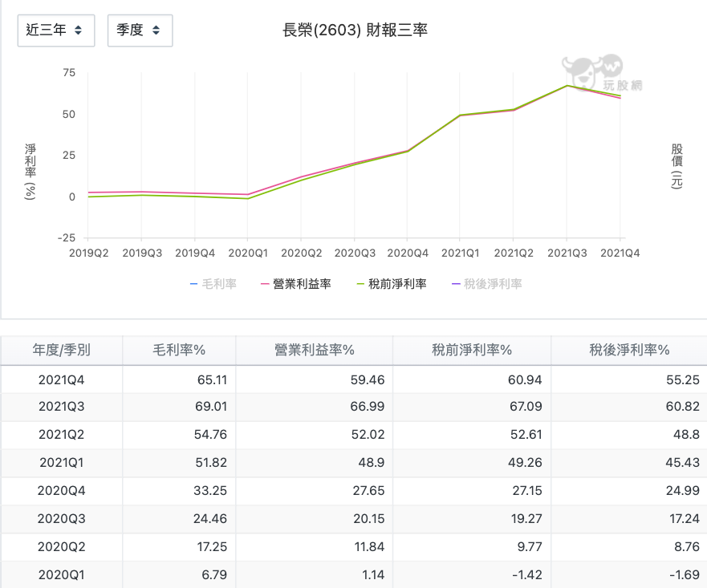707x588 pixels.
Task: Click the 年度/季別 column header
Action: coord(61,350)
